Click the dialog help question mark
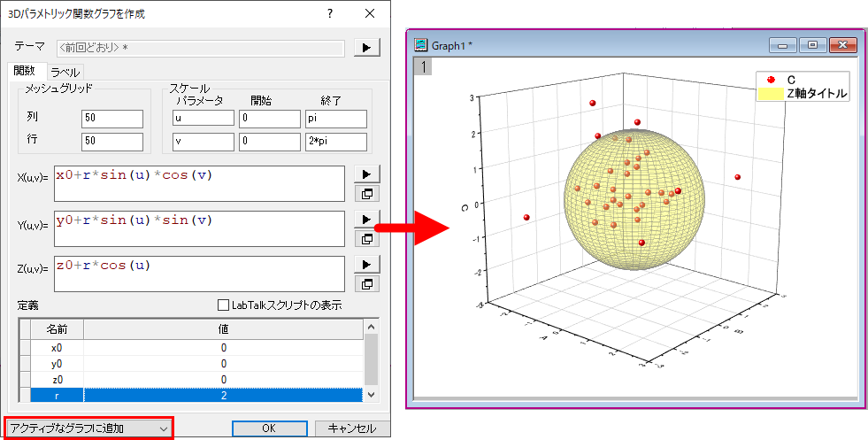The width and height of the screenshot is (868, 440). click(331, 14)
